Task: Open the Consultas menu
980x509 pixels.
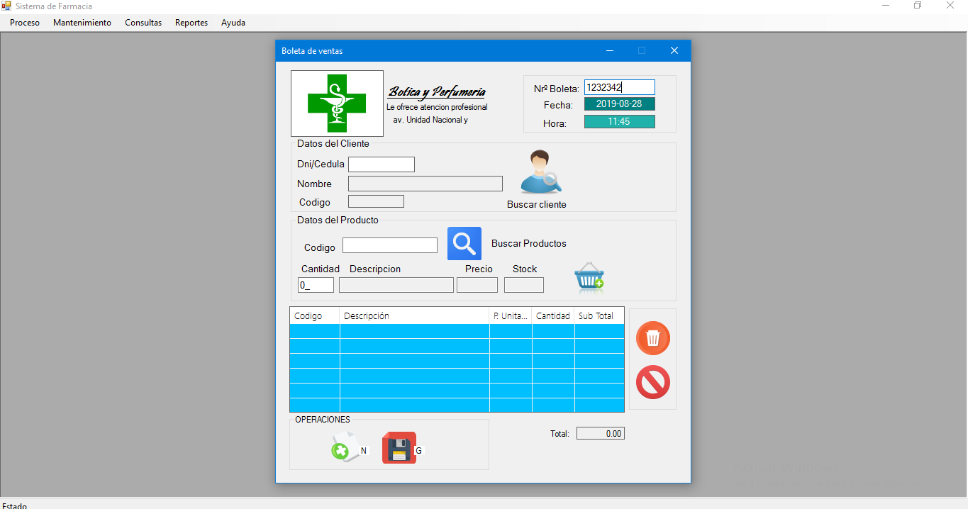Action: (143, 23)
